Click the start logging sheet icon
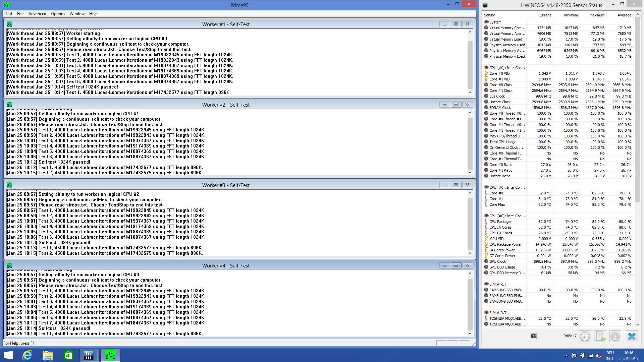Viewport: 644px width, 362px height. click(x=600, y=336)
